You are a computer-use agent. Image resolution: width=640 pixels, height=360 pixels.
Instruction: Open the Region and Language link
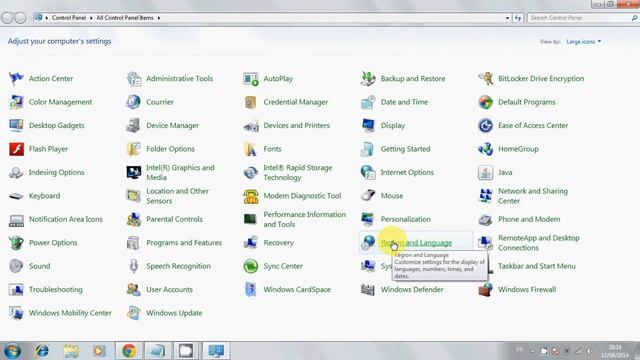416,243
